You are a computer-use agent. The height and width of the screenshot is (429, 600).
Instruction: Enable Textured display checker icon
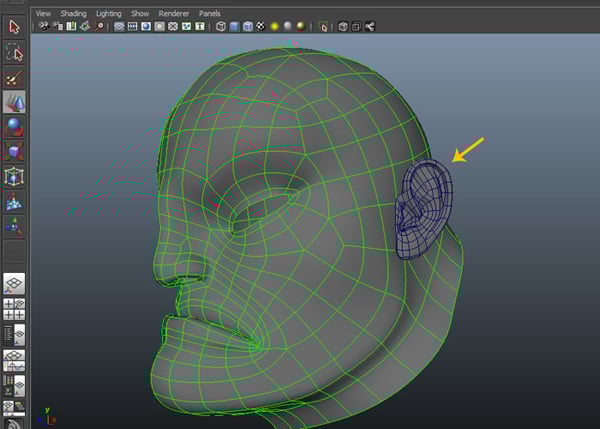[261, 26]
